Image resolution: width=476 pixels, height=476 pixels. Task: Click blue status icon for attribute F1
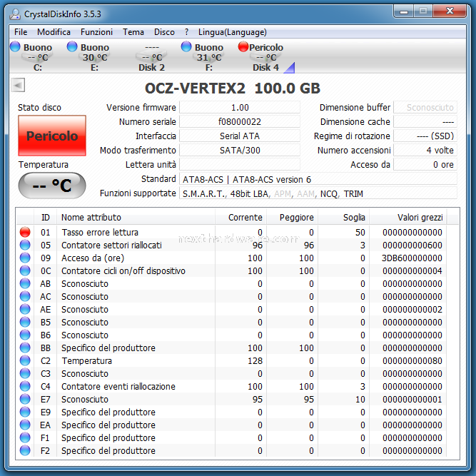[x=25, y=437]
